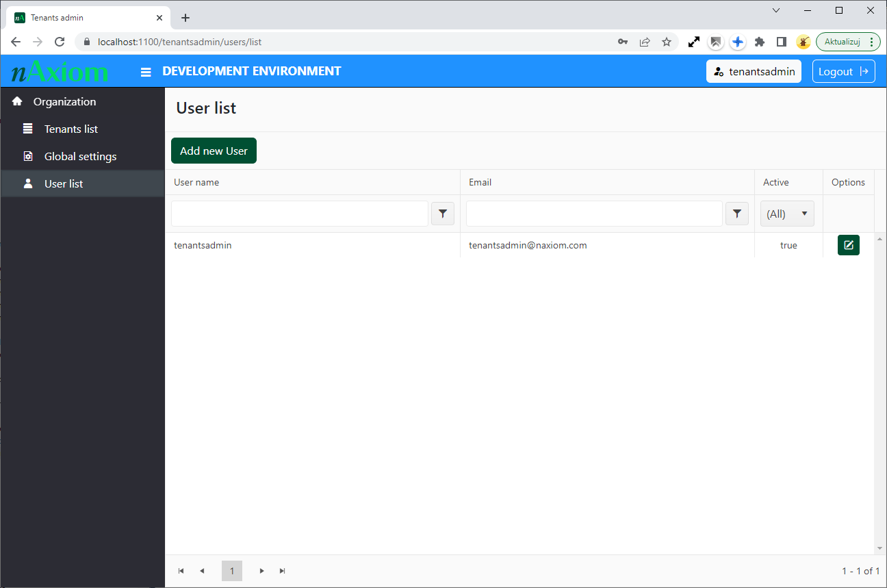Screen dimensions: 887x588
Task: Click tenantsadmin@naxiom.com email cell
Action: coord(528,245)
